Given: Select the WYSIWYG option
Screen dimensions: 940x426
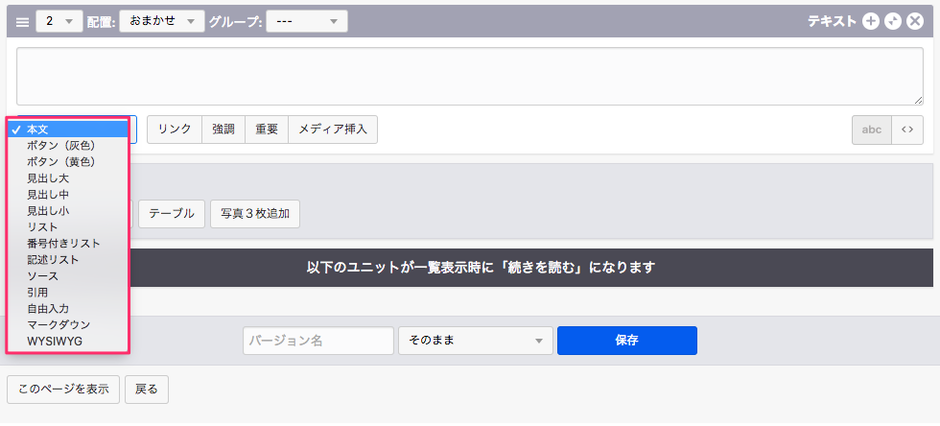Looking at the screenshot, I should pyautogui.click(x=68, y=342).
